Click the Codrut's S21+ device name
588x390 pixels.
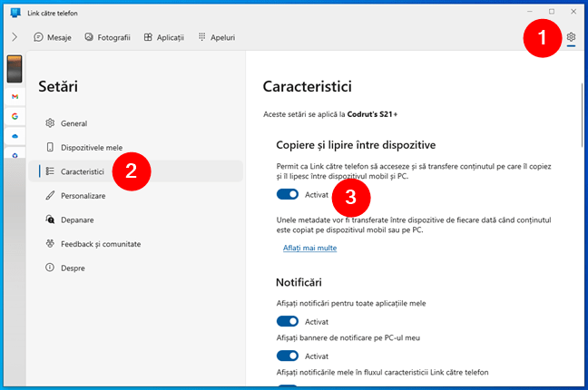(372, 114)
